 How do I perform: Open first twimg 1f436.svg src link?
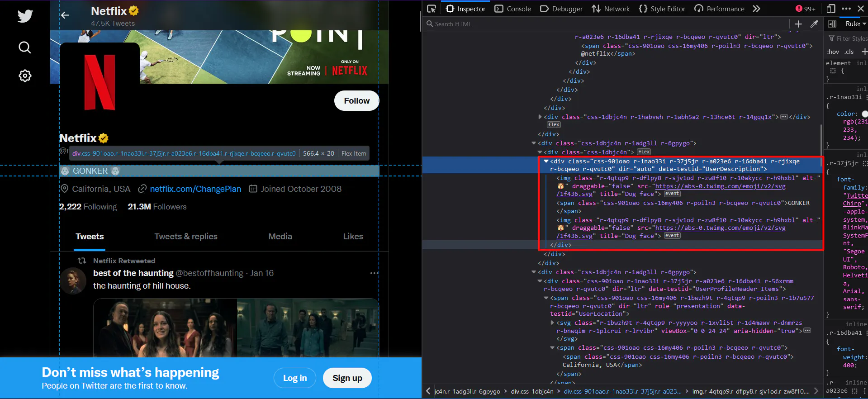671,190
